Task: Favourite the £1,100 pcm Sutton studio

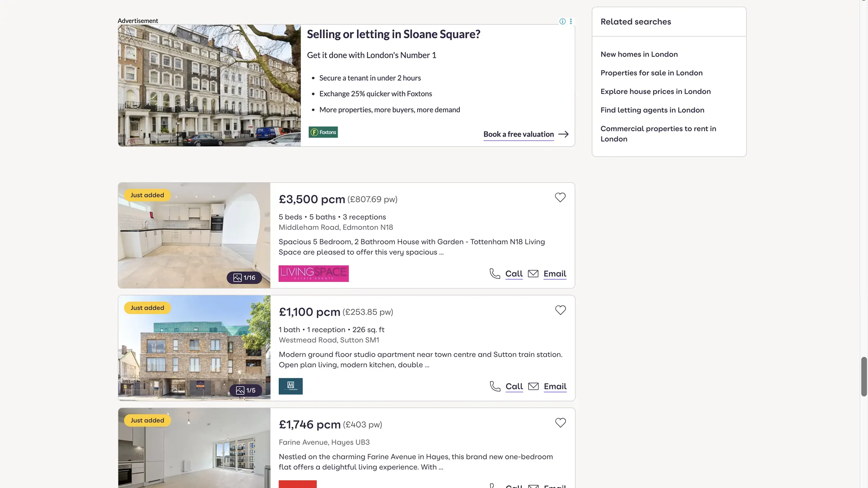Action: (560, 310)
